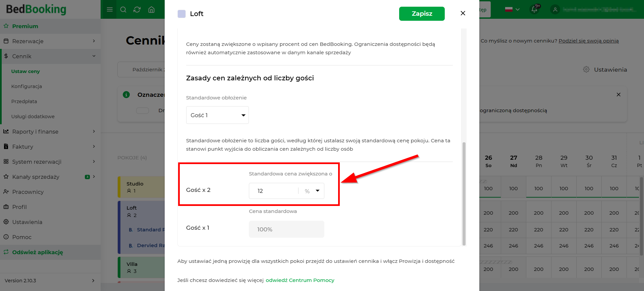Click the Loft lavender color swatch

click(181, 14)
